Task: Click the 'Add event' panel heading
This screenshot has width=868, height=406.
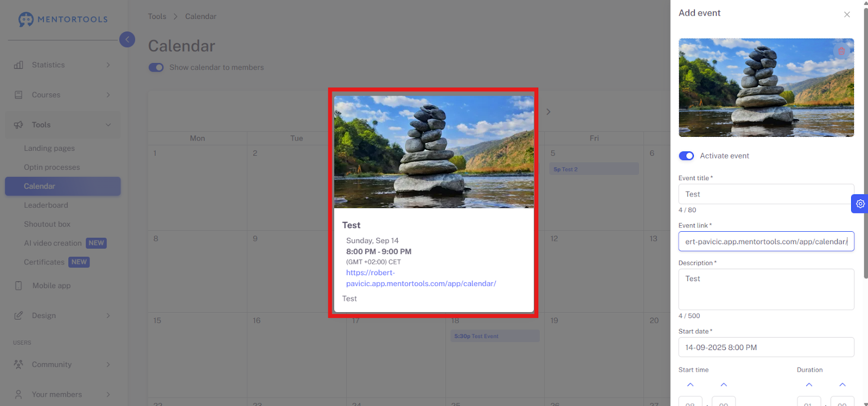Action: pyautogui.click(x=699, y=13)
